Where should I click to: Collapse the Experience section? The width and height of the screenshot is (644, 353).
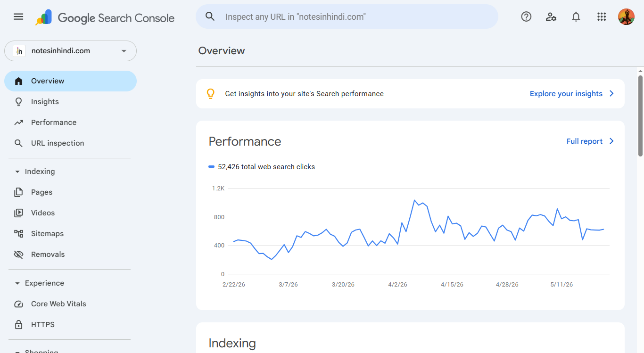(17, 283)
